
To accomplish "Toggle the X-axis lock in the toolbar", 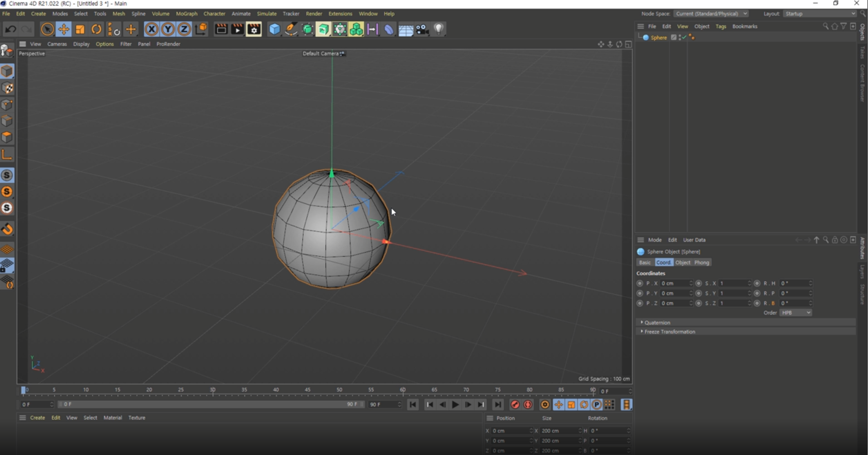I will [x=151, y=29].
